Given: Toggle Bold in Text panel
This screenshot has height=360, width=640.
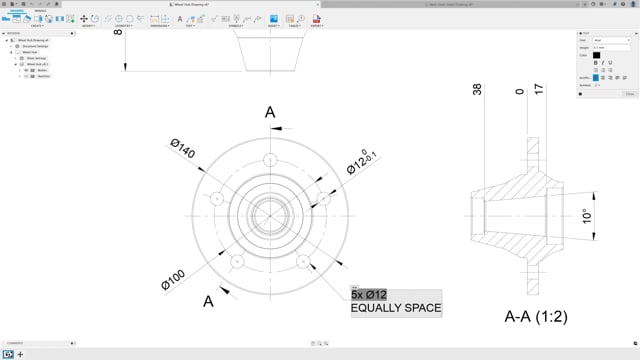Looking at the screenshot, I should pos(596,63).
